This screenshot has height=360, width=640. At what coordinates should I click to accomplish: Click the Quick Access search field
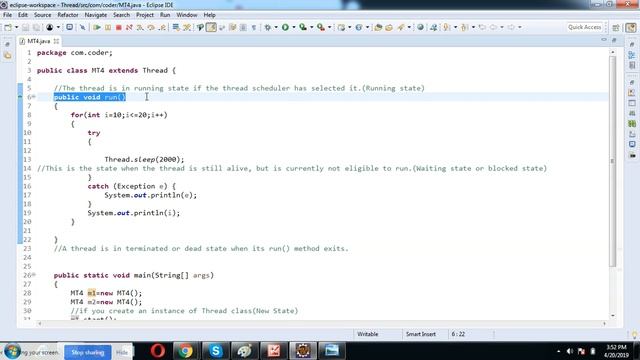coord(584,27)
